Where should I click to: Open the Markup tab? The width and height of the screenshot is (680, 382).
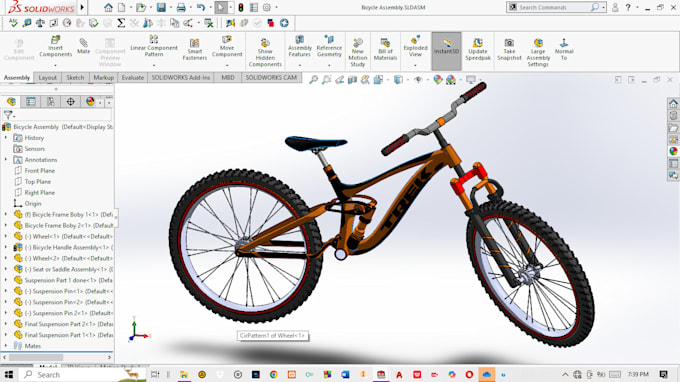tap(104, 78)
